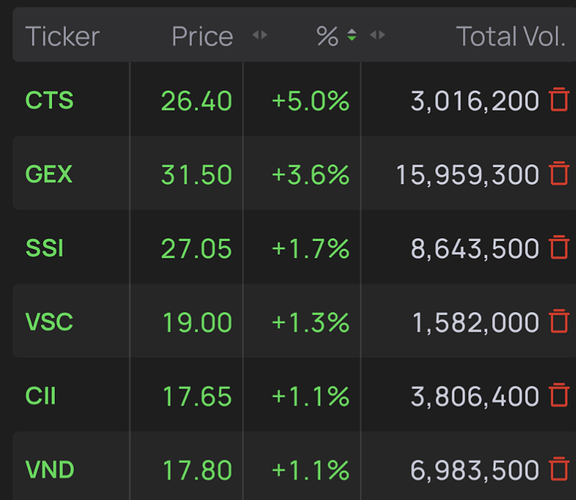Delete the CTS row with trash icon

(x=559, y=99)
